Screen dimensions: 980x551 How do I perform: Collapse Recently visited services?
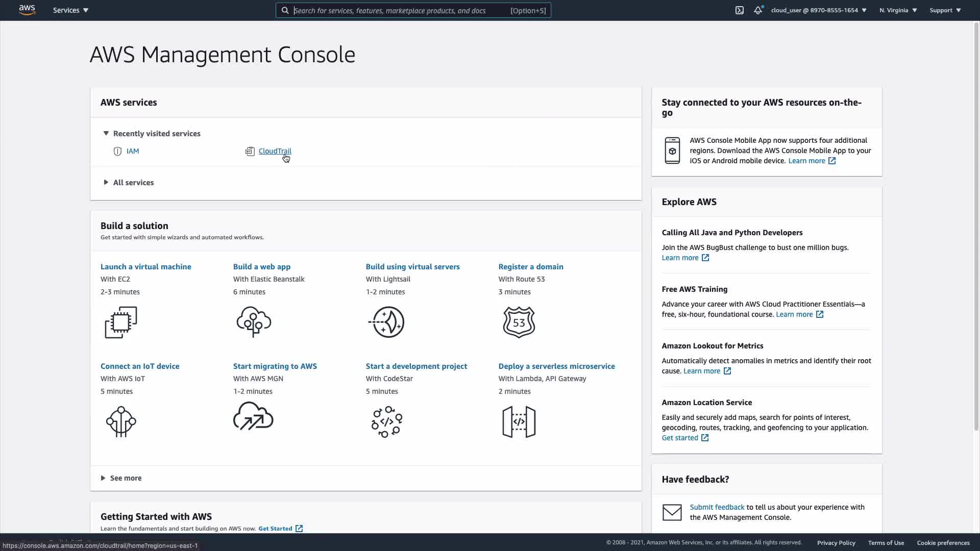pyautogui.click(x=156, y=134)
